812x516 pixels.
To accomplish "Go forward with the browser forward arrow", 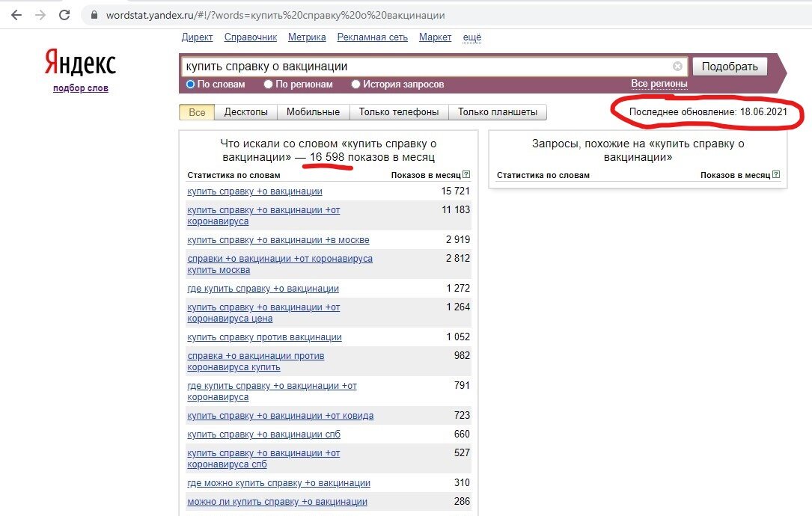I will pos(40,15).
